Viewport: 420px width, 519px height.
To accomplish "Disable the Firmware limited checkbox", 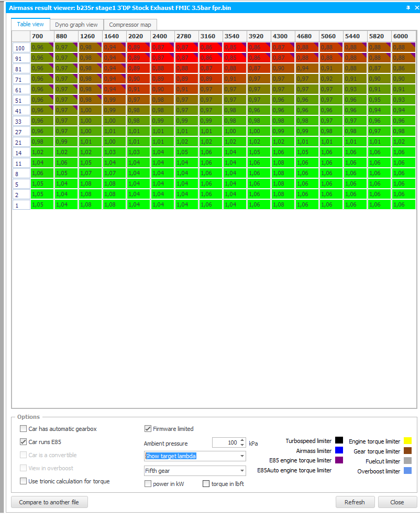I will (148, 429).
